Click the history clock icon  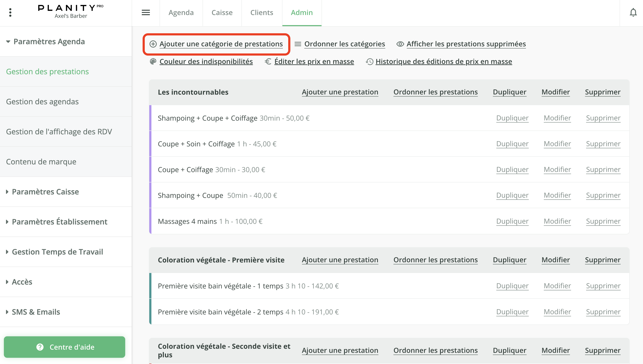369,62
